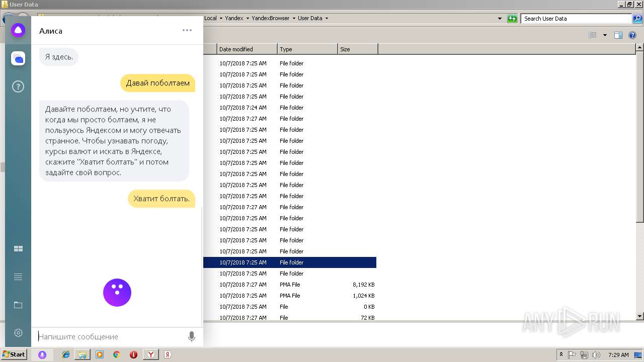Click the purple Alice logo in the sidebar
This screenshot has height=362, width=644.
[18, 30]
